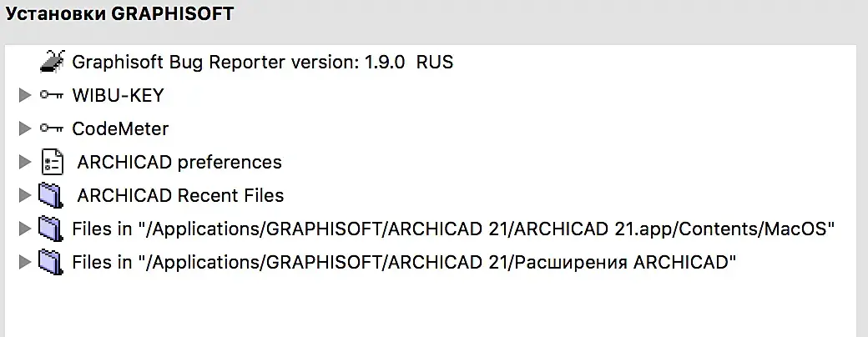Expand the MacOS files list triangle
The height and width of the screenshot is (337, 868).
point(24,229)
